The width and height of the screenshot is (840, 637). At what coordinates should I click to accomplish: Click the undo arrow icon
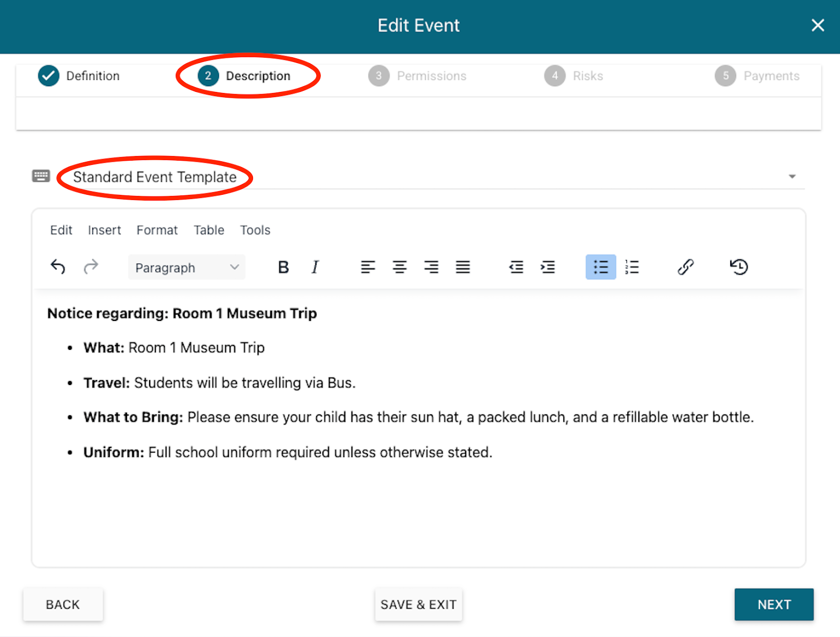click(58, 267)
